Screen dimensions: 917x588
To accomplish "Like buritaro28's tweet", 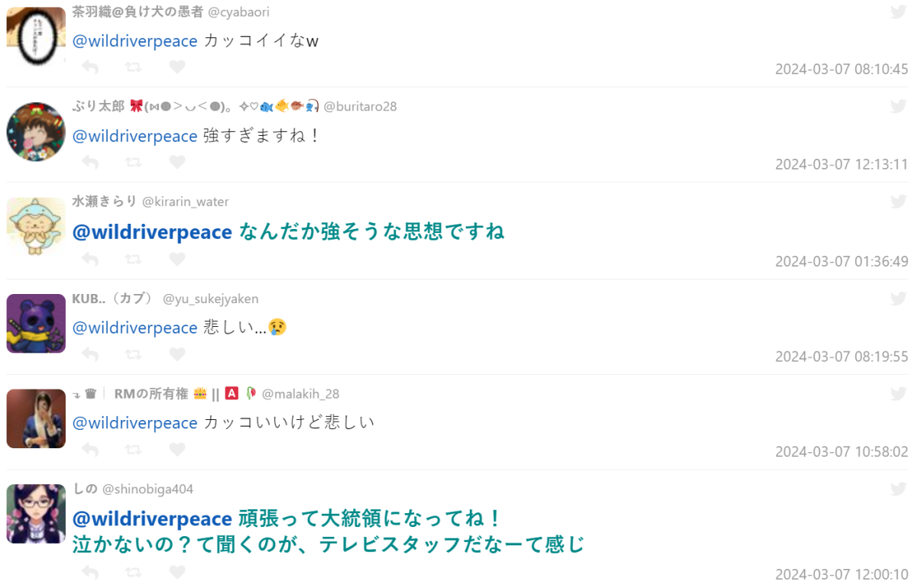I will point(177,162).
